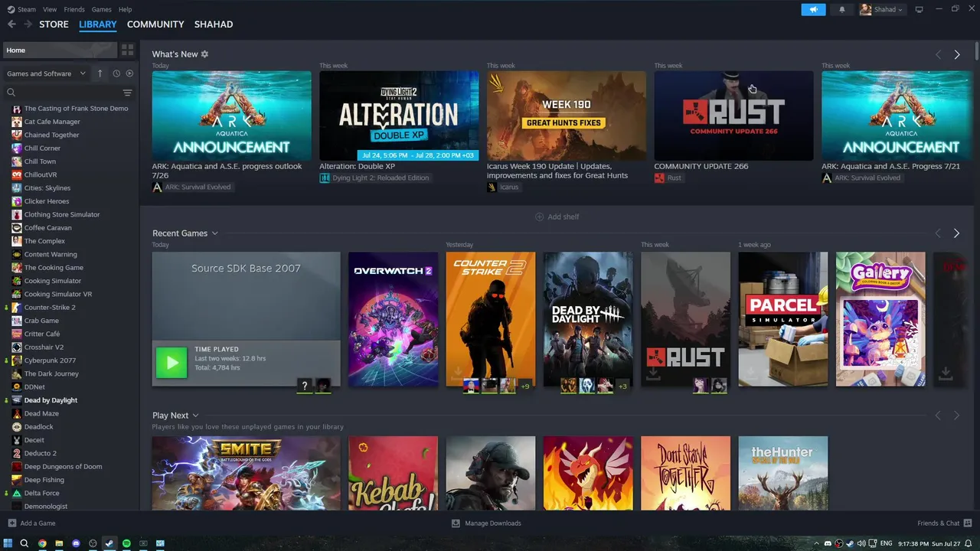Click the Add a Game plus icon
This screenshot has width=980, height=551.
(11, 523)
